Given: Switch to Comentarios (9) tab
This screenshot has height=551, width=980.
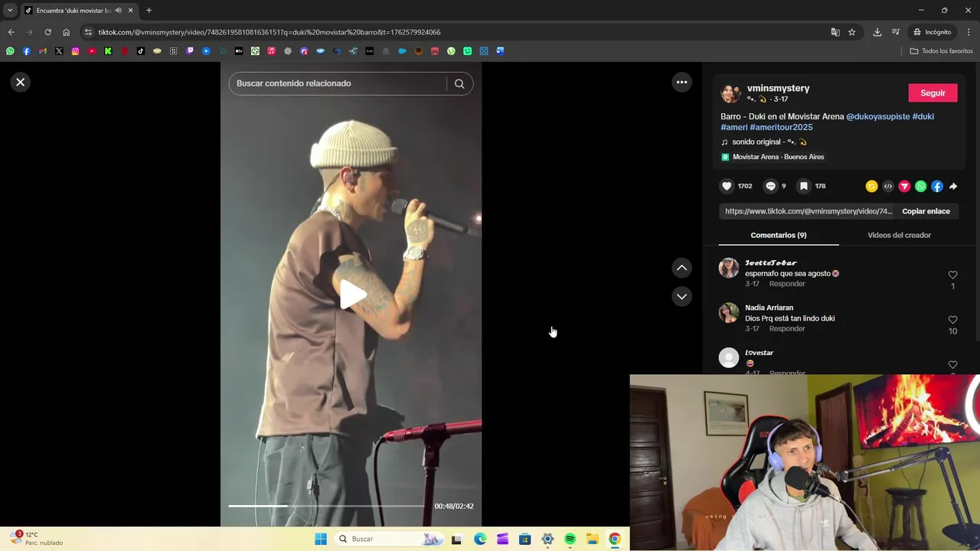Looking at the screenshot, I should click(x=779, y=235).
